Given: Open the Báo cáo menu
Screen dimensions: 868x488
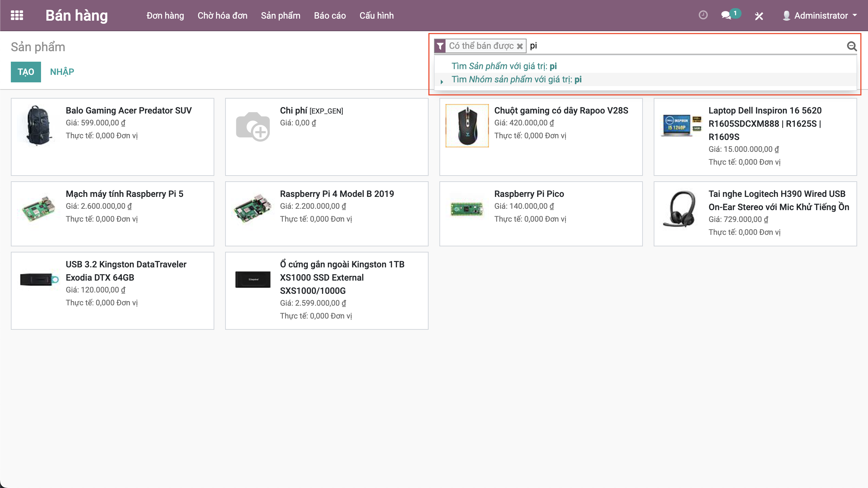Looking at the screenshot, I should click(330, 16).
